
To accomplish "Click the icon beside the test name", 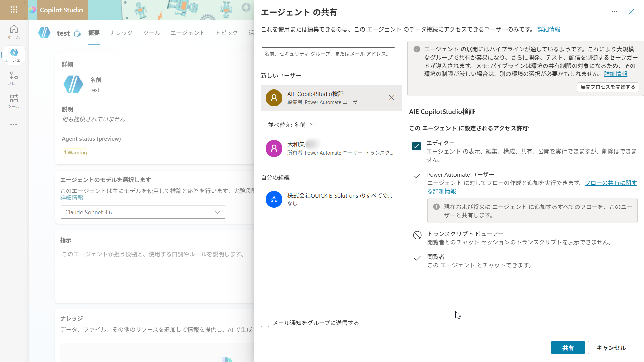I will 77,33.
